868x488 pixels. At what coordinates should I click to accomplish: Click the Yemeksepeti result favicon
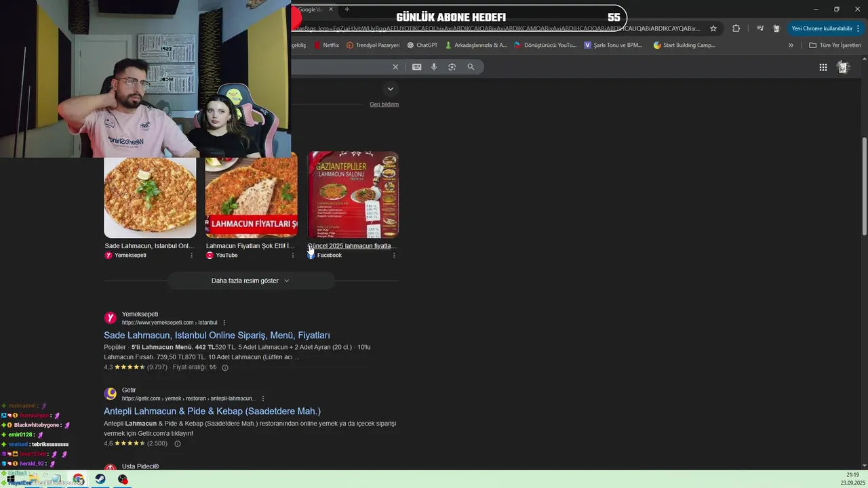[111, 318]
